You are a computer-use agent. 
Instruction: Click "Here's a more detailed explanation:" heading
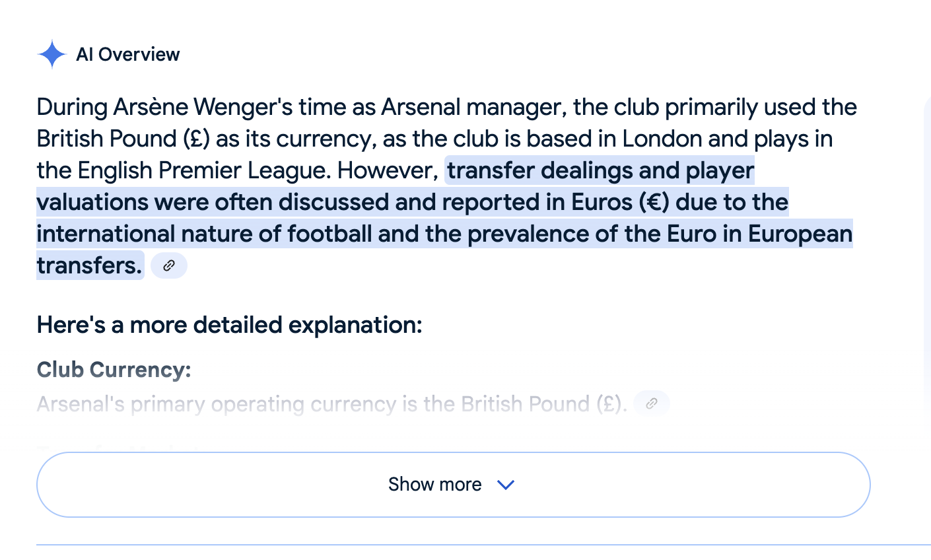[x=229, y=325]
